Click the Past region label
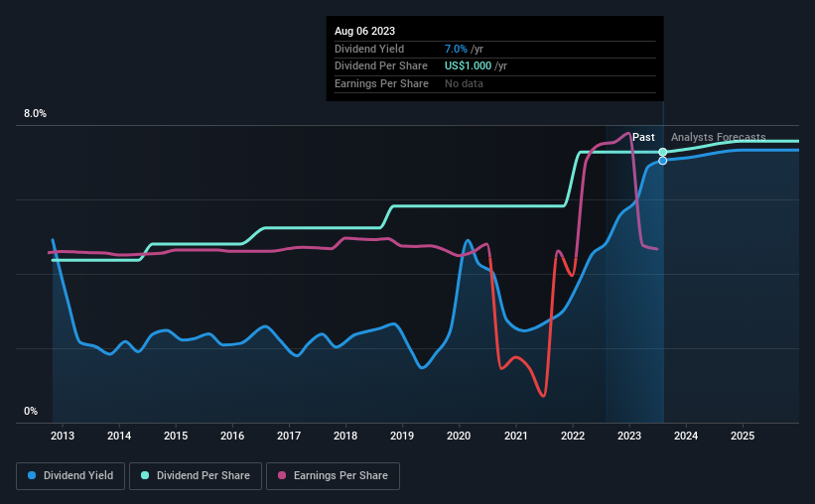Viewport: 815px width, 504px height. (643, 137)
